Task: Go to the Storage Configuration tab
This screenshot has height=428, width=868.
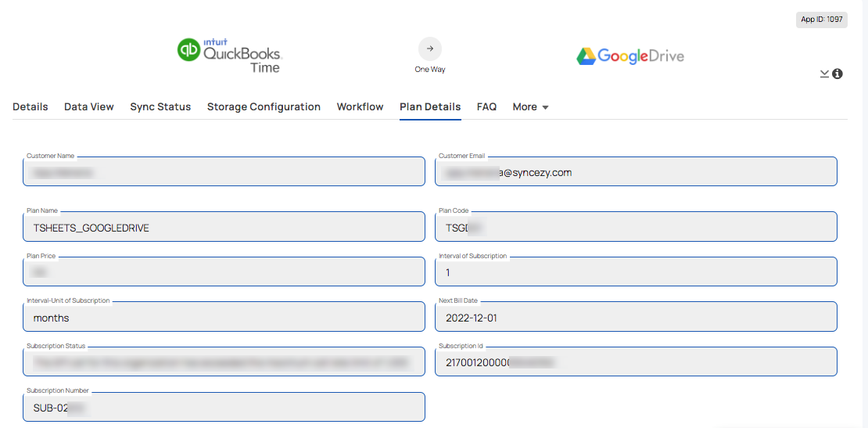Action: tap(264, 107)
